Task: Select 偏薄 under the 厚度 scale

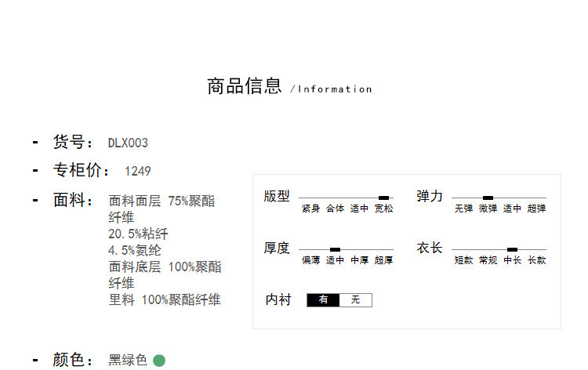Action: click(310, 260)
